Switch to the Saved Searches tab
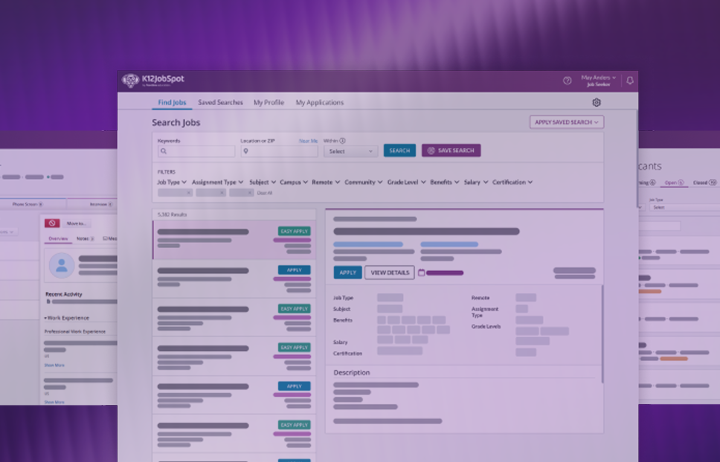Image resolution: width=720 pixels, height=462 pixels. [x=220, y=102]
